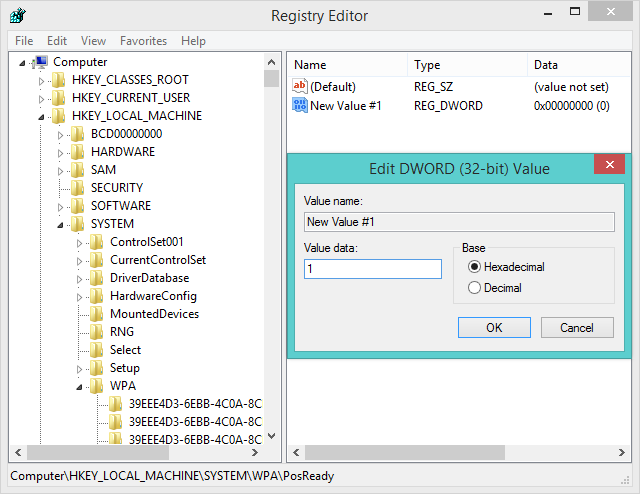Select the New Value #1 entry

346,106
